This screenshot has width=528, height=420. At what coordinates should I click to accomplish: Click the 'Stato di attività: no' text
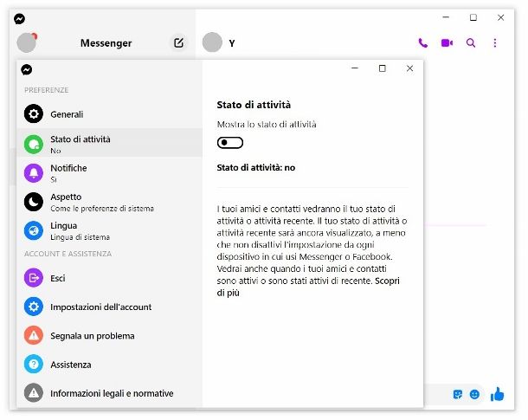(x=256, y=167)
